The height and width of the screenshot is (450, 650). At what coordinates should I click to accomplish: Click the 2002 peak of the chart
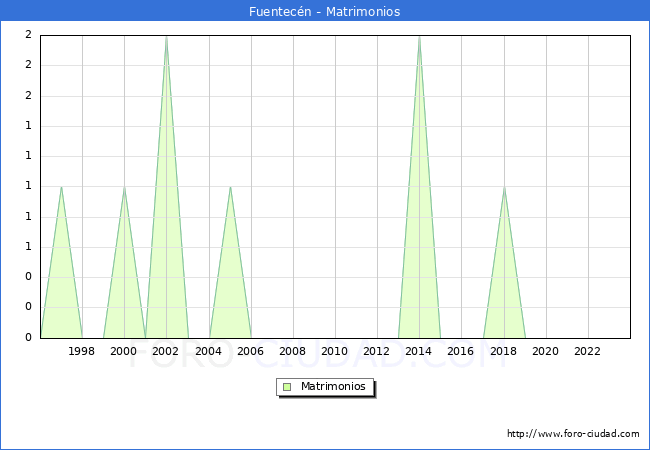click(x=166, y=37)
